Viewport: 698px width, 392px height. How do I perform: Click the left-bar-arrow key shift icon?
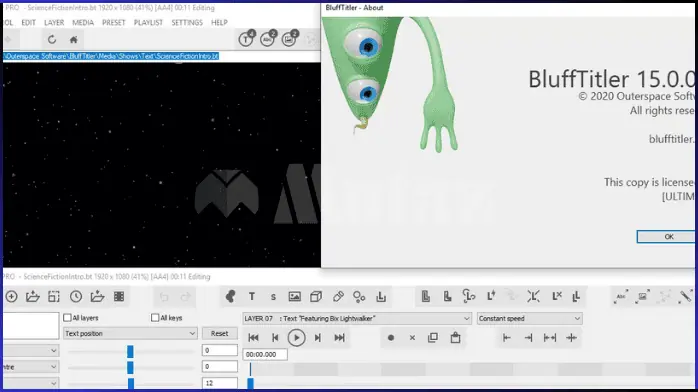click(x=507, y=338)
